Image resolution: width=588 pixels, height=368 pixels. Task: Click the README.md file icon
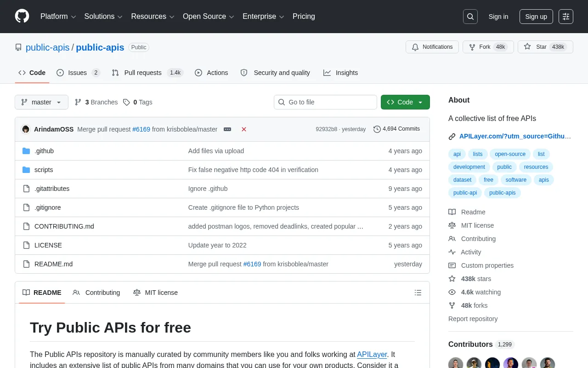click(x=26, y=264)
